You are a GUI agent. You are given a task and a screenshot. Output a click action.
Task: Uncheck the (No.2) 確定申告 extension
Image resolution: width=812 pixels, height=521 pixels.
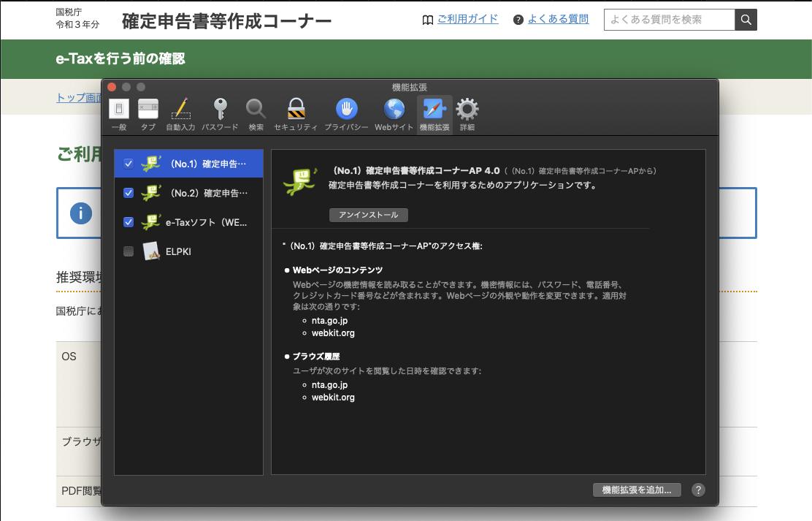pos(129,193)
